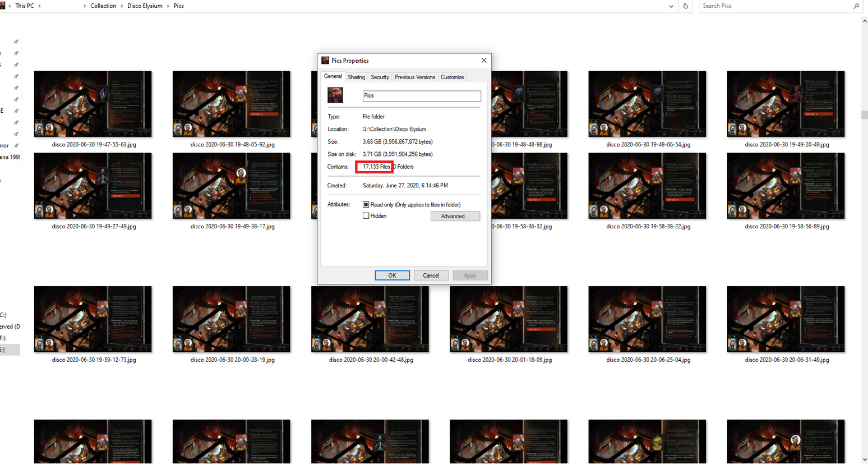Click Cancel in Pics Properties
The height and width of the screenshot is (464, 868).
(x=431, y=275)
